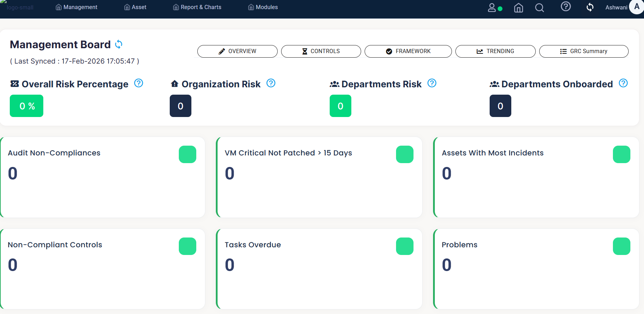
Task: Switch to the GRC Summary tab
Action: (x=584, y=51)
